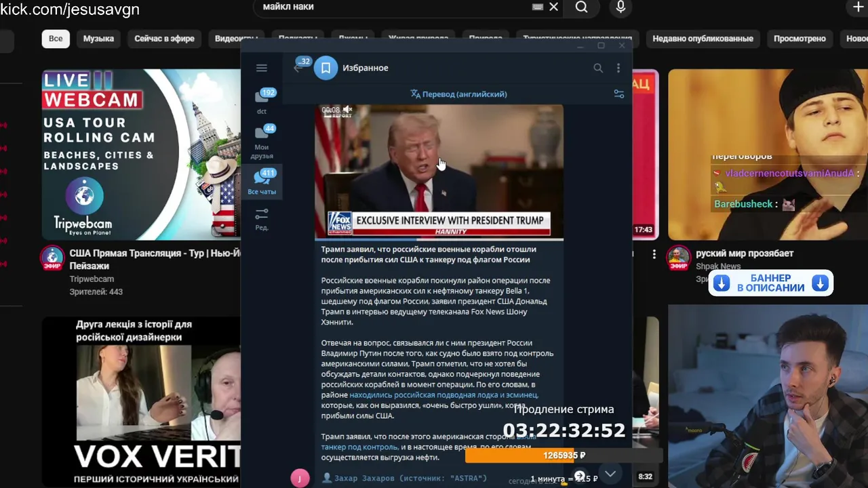The width and height of the screenshot is (868, 488).
Task: Open translation settings icon beside Перевод bar
Action: click(618, 94)
